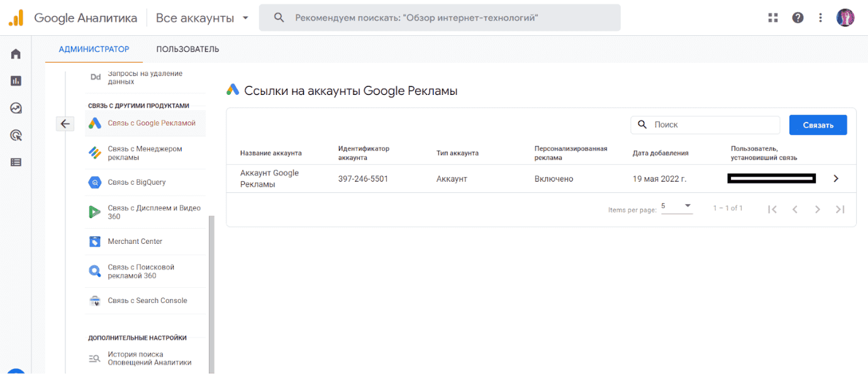
Task: Click 'Пользователь, установивший связь' column header
Action: (x=764, y=153)
